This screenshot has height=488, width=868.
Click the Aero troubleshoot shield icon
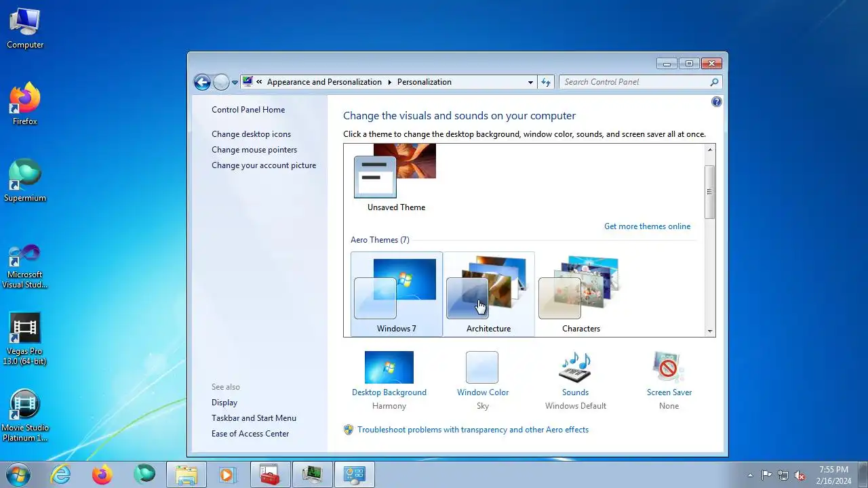(349, 430)
